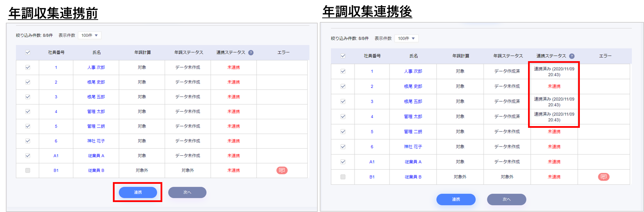Open the 100件 display count dropdown in right panel
This screenshot has width=644, height=212.
[406, 38]
